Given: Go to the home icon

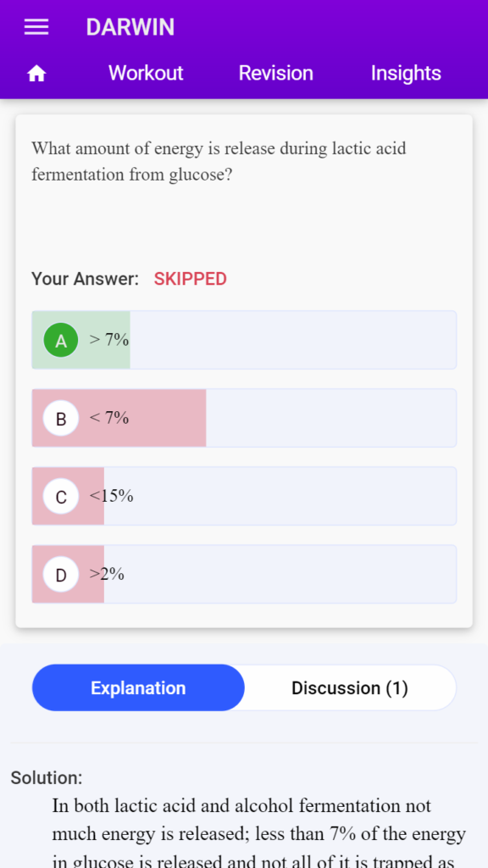Looking at the screenshot, I should [36, 74].
